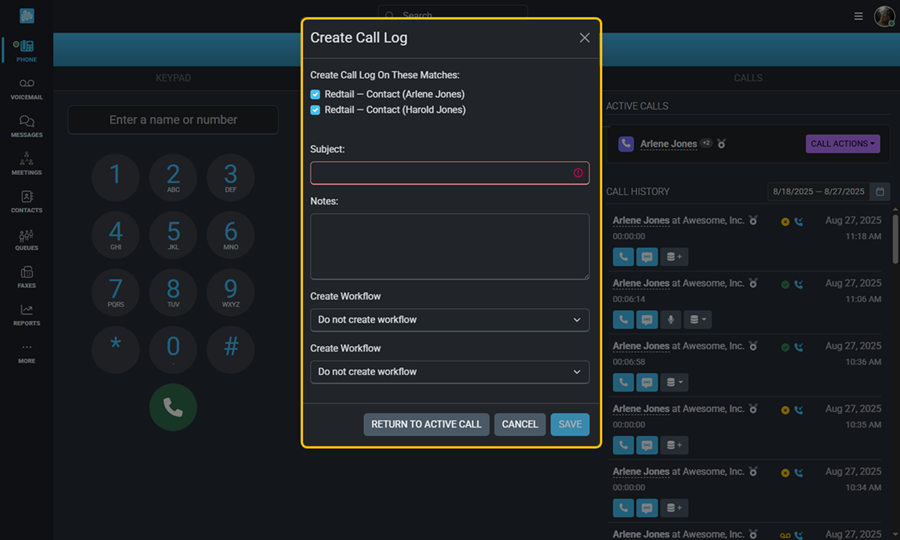Uncheck Redtail Contact Arlene Jones match
900x540 pixels.
point(316,95)
